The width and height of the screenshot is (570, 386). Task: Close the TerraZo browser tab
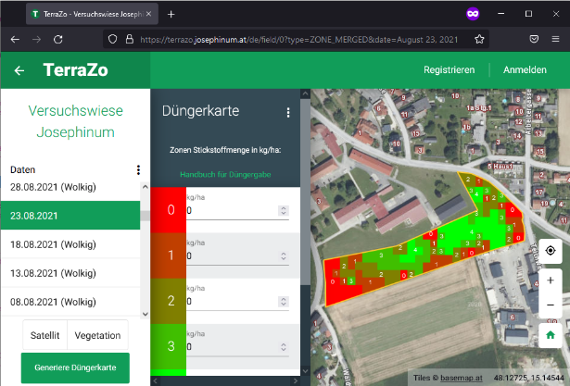[x=149, y=14]
